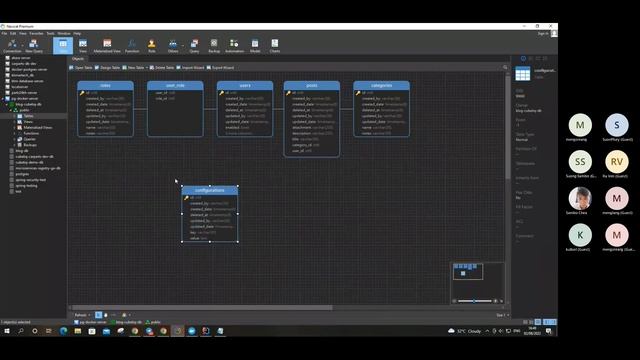Open the New Table dropdown arrow
The height and width of the screenshot is (360, 640).
147,67
